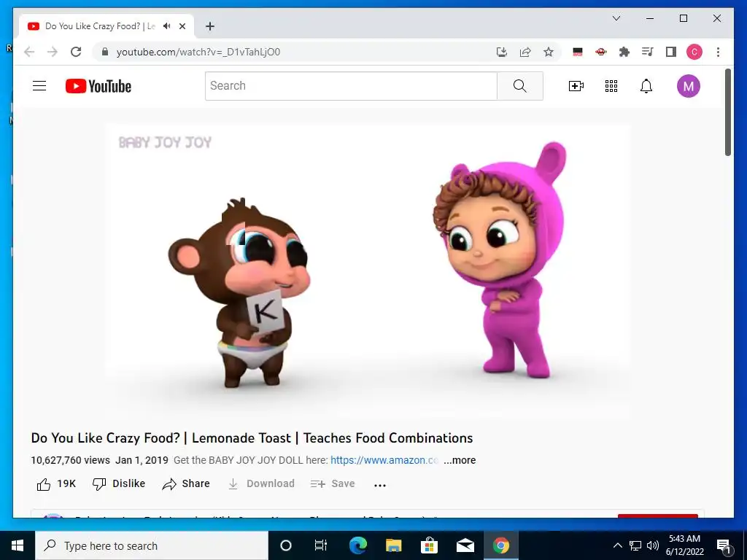Click the extension icon with dark flag
Image resolution: width=747 pixels, height=560 pixels.
point(578,52)
